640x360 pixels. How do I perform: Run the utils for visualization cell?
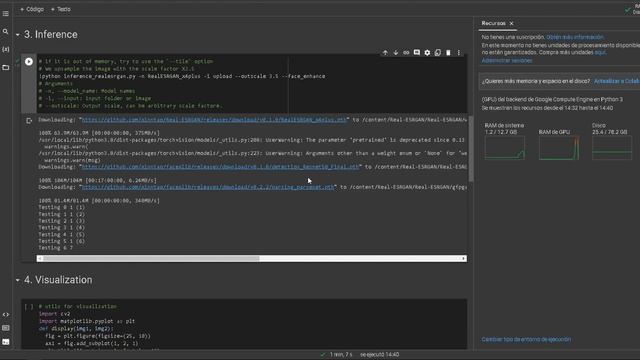tap(29, 307)
